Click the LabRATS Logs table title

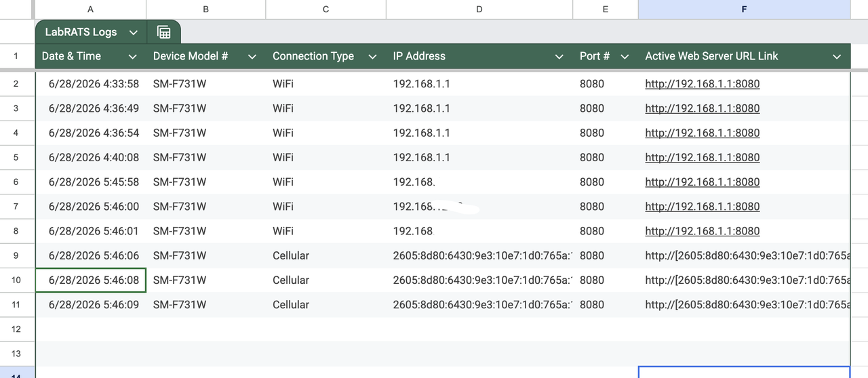pos(81,32)
